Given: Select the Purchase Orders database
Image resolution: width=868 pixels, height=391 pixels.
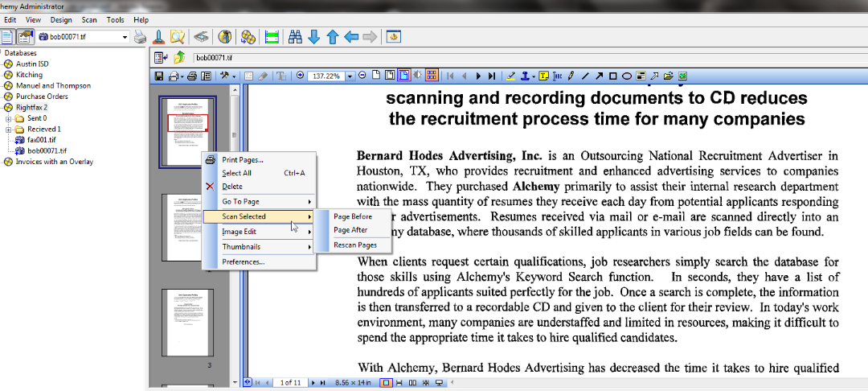Looking at the screenshot, I should tap(42, 97).
